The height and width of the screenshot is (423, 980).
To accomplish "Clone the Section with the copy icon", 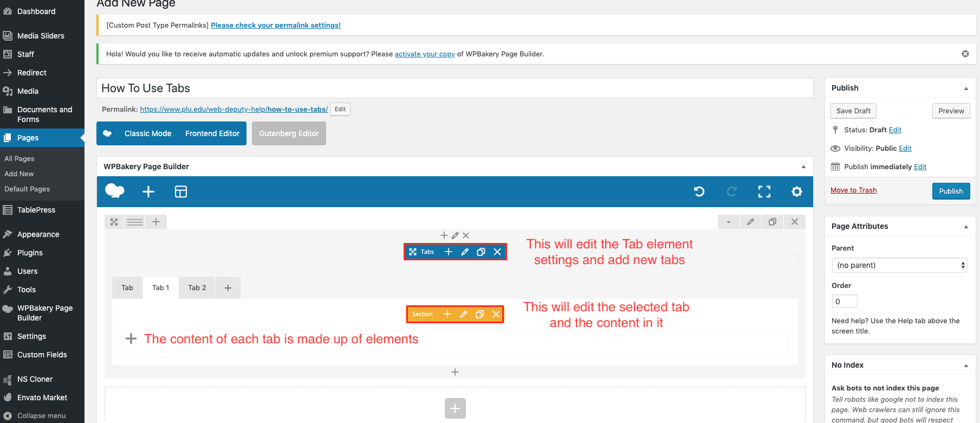I will (x=480, y=314).
